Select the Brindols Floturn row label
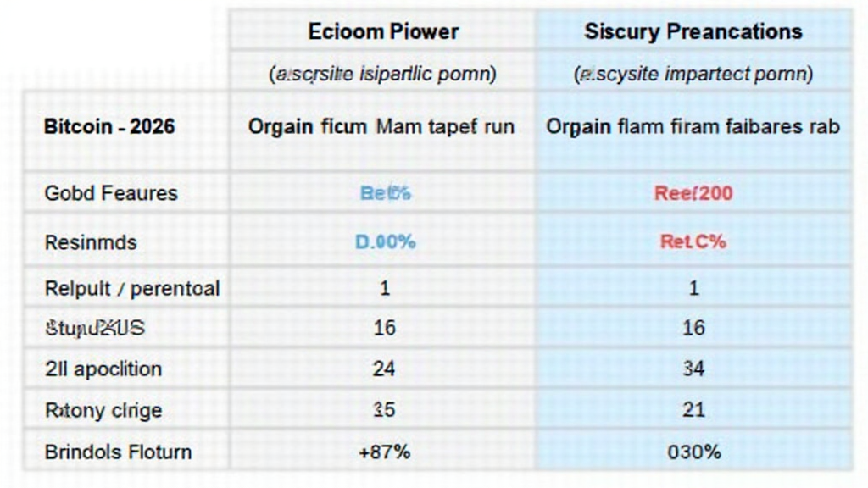Viewport: 868px width, 488px height. [x=118, y=452]
